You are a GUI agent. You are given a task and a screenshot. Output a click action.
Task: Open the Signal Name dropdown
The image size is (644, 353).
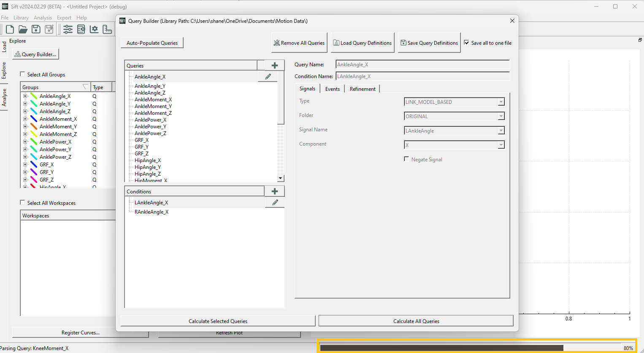point(454,130)
